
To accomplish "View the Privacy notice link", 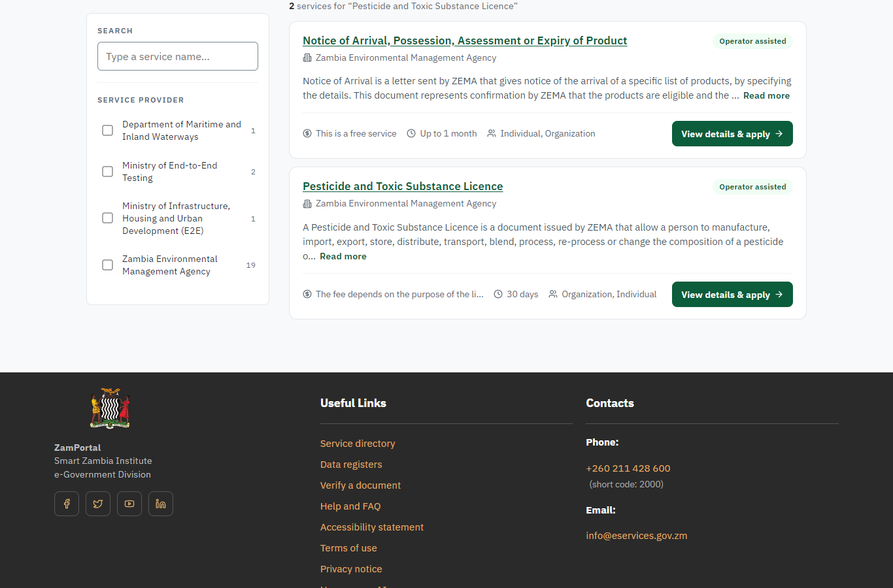I will (x=351, y=569).
